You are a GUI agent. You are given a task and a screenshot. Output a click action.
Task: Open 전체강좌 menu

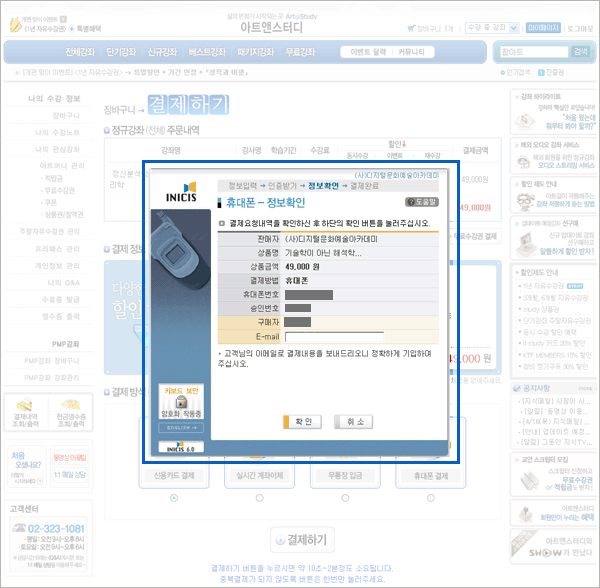click(x=80, y=52)
